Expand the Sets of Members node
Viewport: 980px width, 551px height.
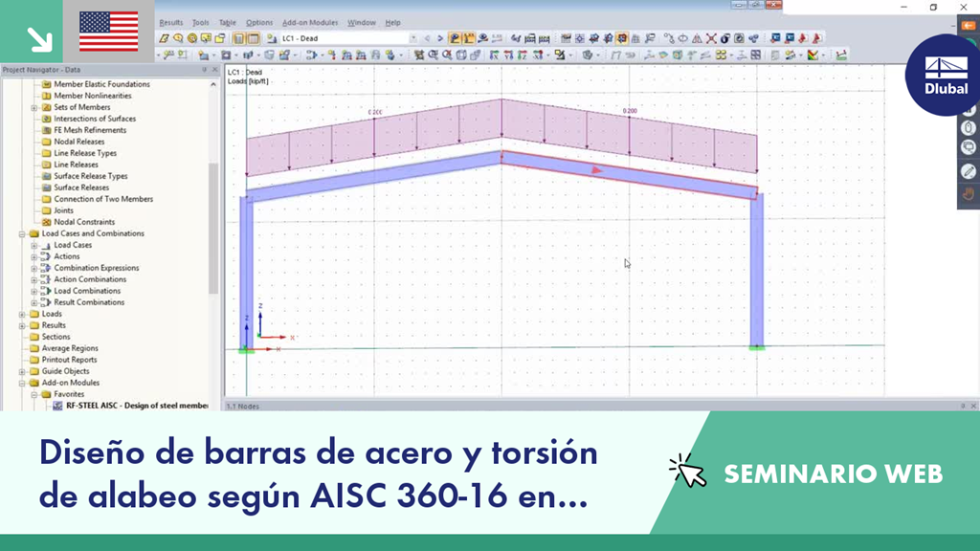coord(34,107)
